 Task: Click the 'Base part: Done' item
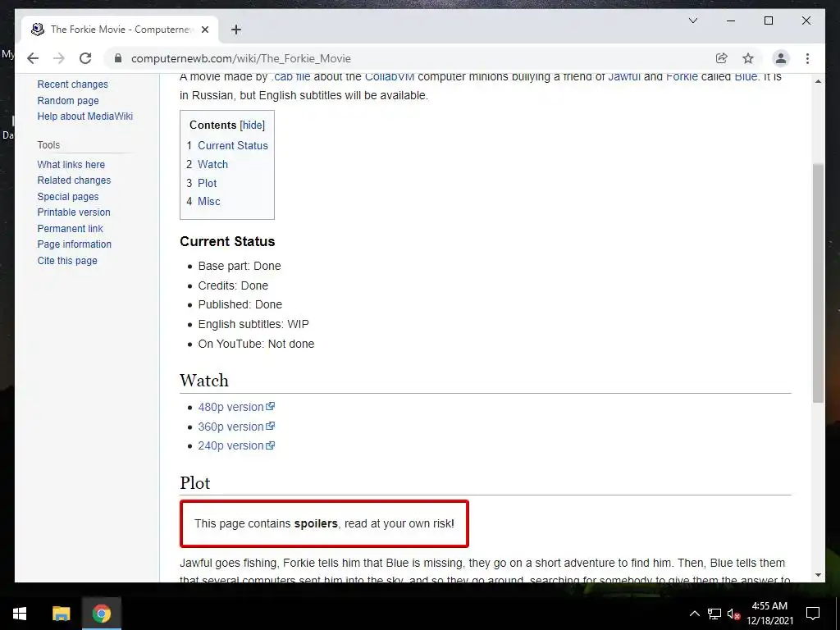pos(240,266)
